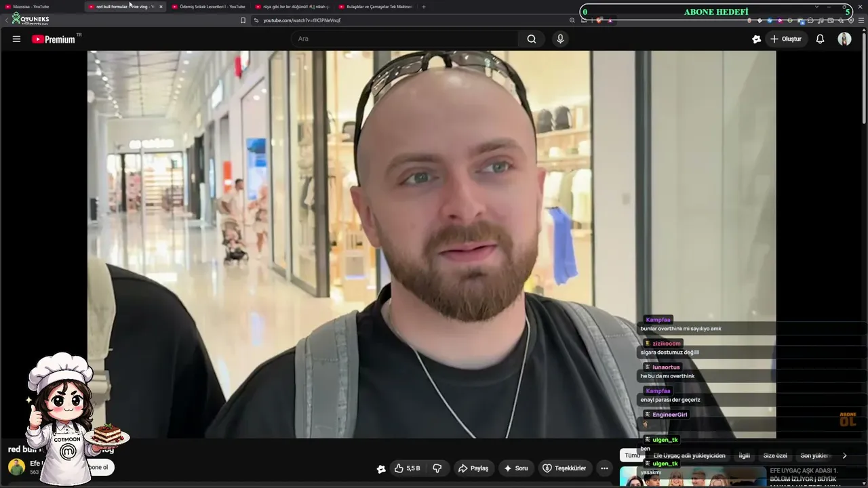Click the video player to pause
Screen dimensions: 868x488
(x=431, y=244)
